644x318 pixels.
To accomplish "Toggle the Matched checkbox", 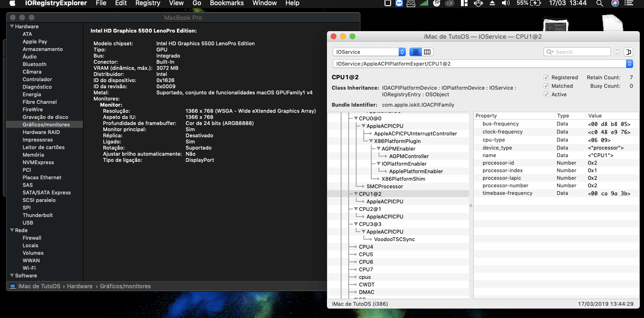I will pyautogui.click(x=546, y=86).
